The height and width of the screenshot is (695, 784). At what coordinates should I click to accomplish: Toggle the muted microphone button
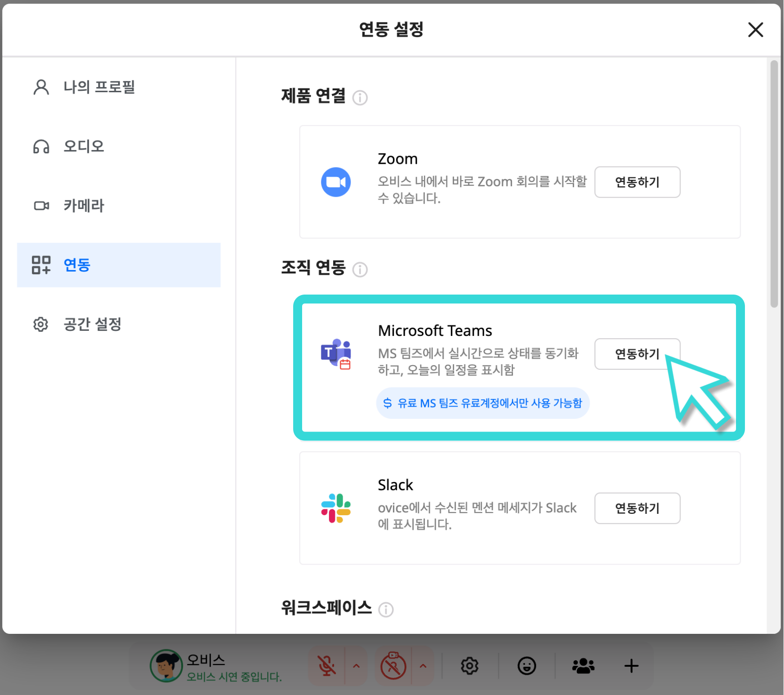(x=327, y=666)
